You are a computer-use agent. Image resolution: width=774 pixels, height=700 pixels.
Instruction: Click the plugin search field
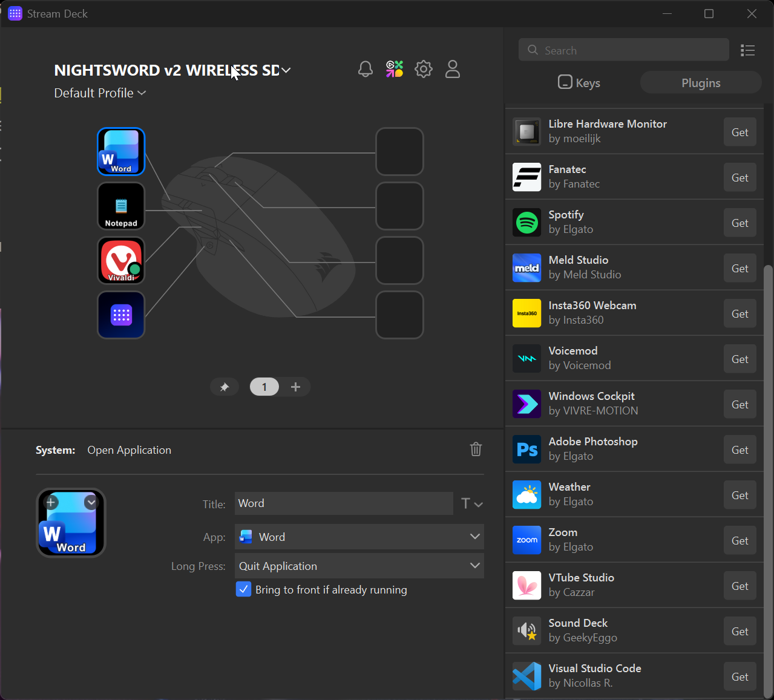624,50
